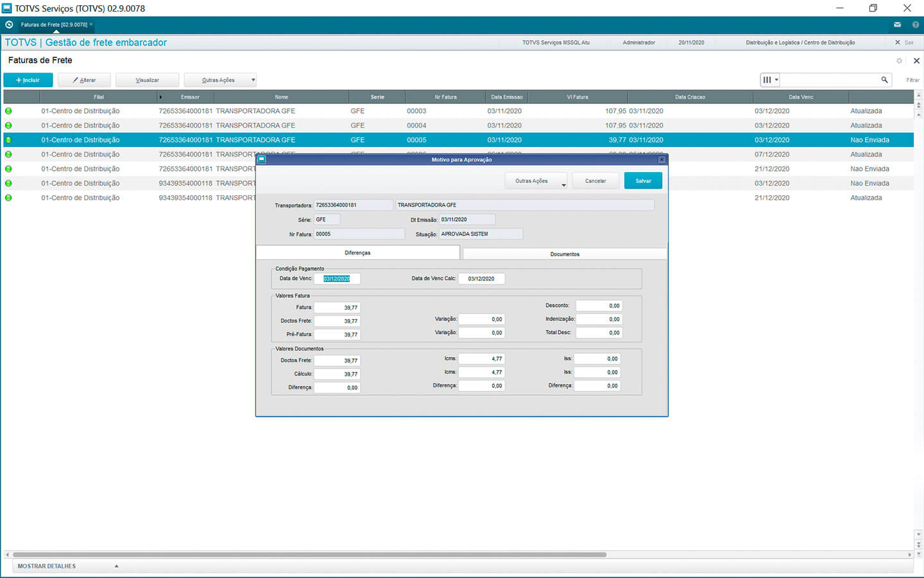Click the Salvar button
Image resolution: width=924 pixels, height=578 pixels.
[643, 181]
